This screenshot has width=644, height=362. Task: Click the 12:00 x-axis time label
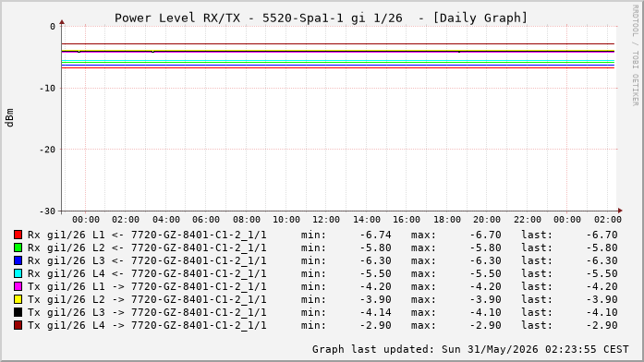(326, 220)
